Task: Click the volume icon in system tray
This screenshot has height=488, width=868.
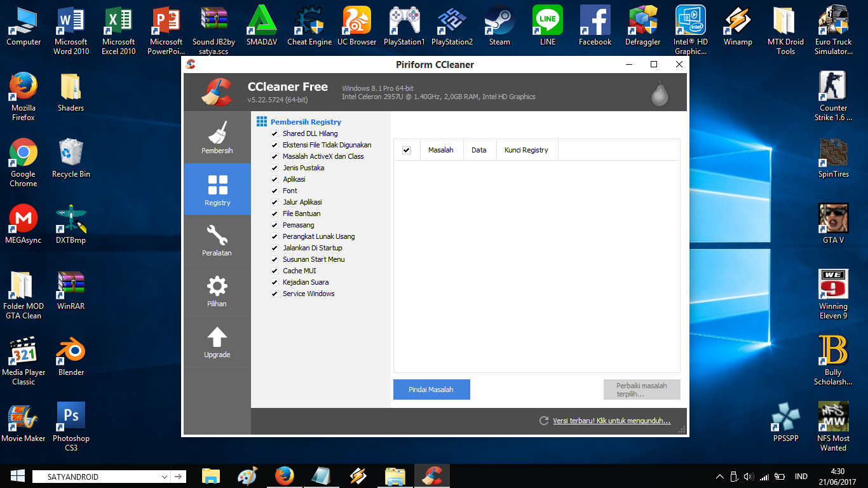Action: pyautogui.click(x=748, y=477)
